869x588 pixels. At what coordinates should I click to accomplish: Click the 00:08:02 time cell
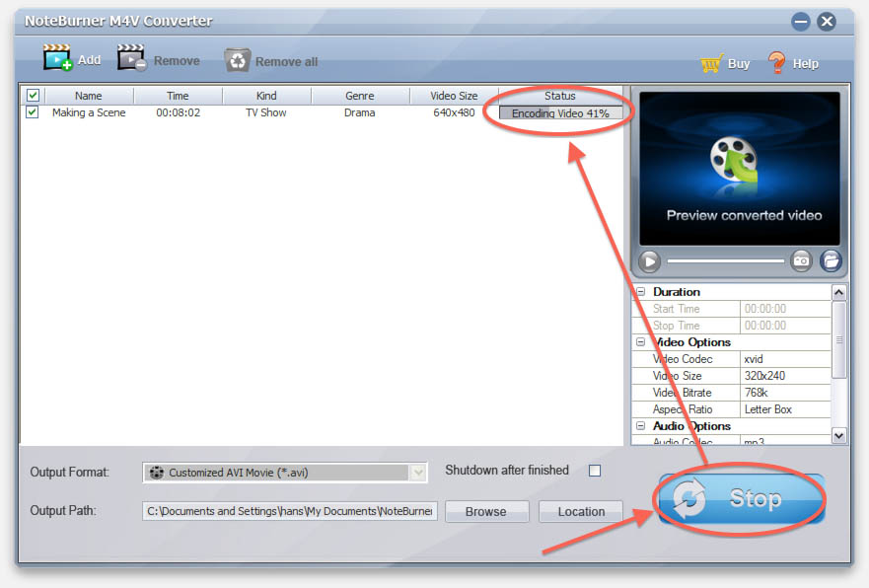click(x=178, y=112)
